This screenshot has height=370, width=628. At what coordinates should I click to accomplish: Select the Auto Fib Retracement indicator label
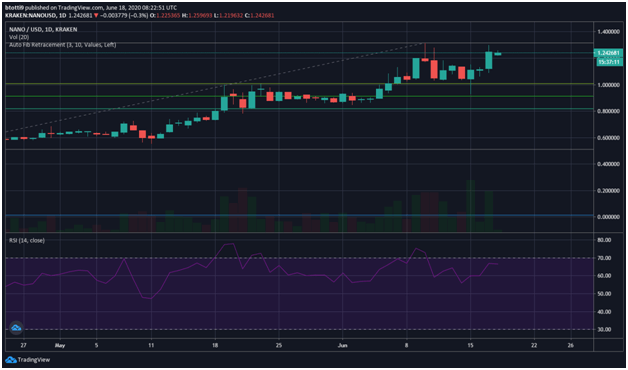pyautogui.click(x=62, y=45)
